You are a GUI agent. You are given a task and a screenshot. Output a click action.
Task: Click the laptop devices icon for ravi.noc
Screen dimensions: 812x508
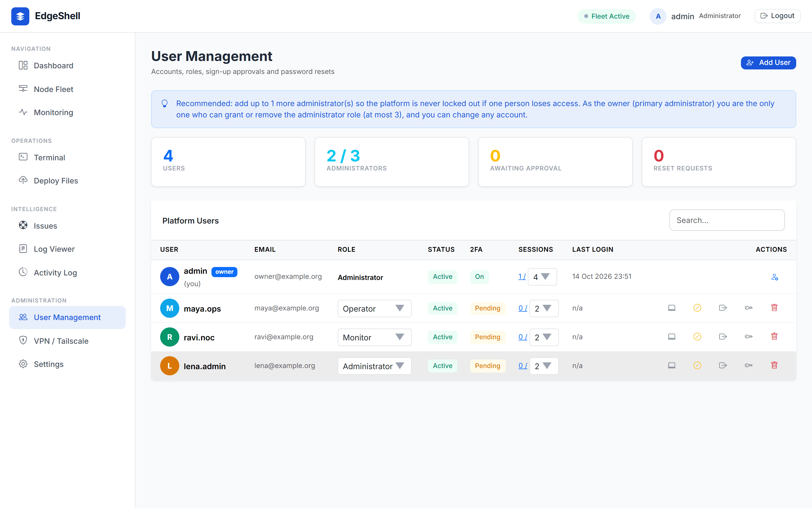pyautogui.click(x=671, y=337)
